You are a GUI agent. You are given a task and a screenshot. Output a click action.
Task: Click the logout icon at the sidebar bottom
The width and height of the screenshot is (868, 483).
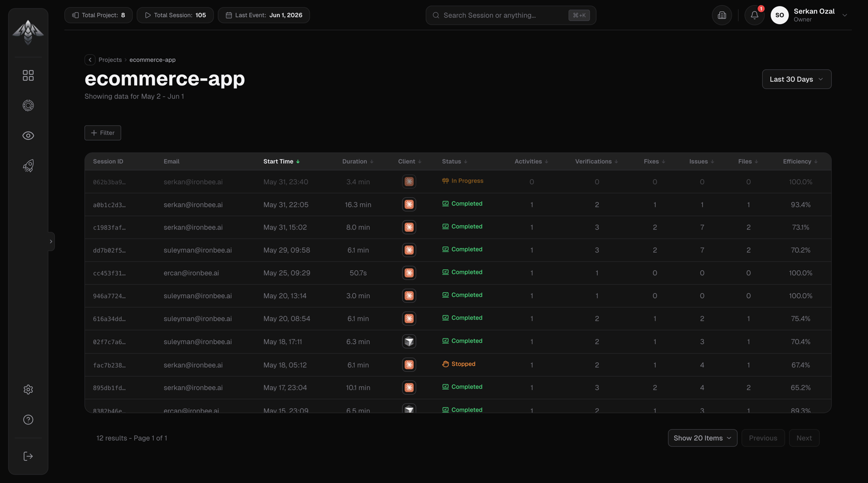(28, 456)
